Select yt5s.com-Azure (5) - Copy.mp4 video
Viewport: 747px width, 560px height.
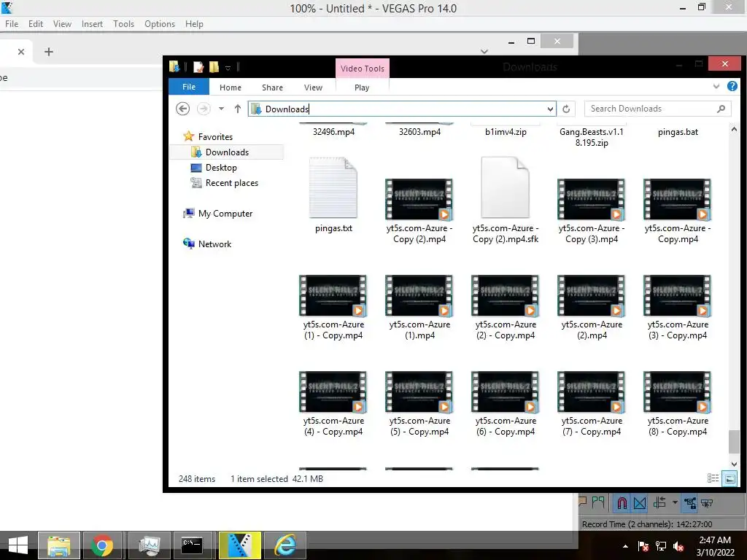pos(419,392)
